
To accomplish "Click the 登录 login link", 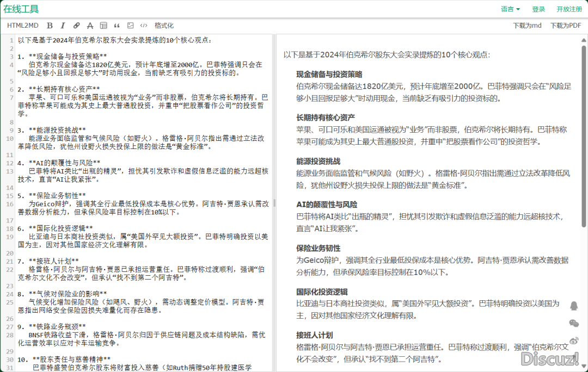I will (x=538, y=9).
